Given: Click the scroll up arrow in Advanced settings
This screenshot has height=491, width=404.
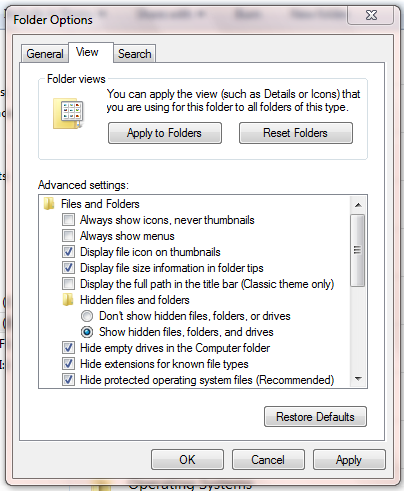Looking at the screenshot, I should tap(359, 205).
